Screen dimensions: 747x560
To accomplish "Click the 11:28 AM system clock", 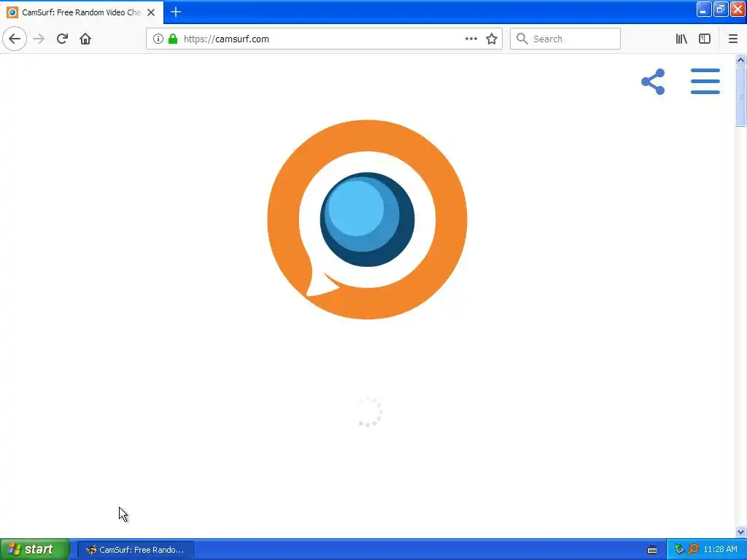I will coord(720,550).
